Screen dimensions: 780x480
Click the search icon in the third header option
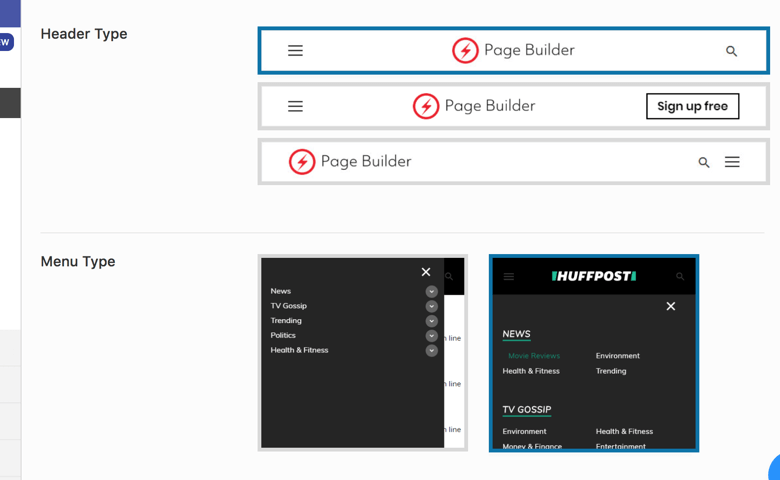coord(704,162)
